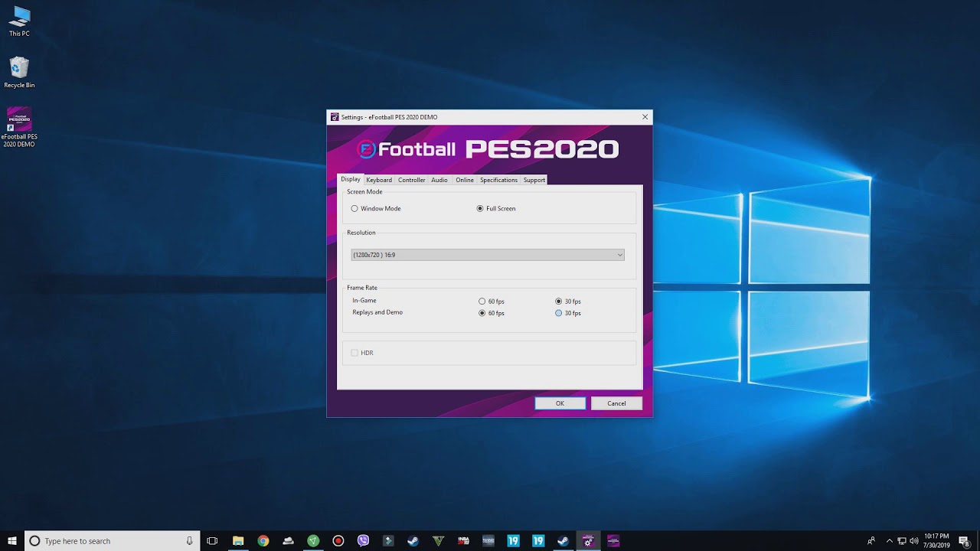Switch to the Support tab

point(534,180)
